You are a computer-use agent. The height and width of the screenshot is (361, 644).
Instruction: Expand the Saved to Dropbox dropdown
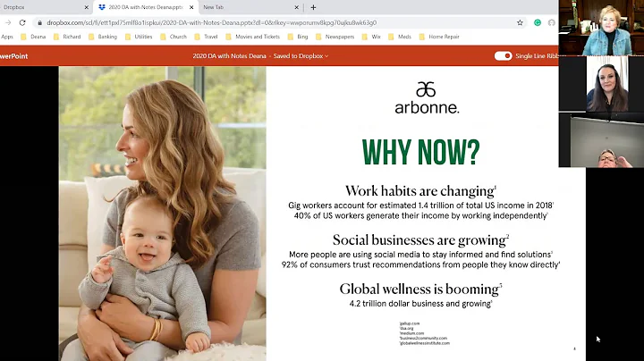pos(301,56)
